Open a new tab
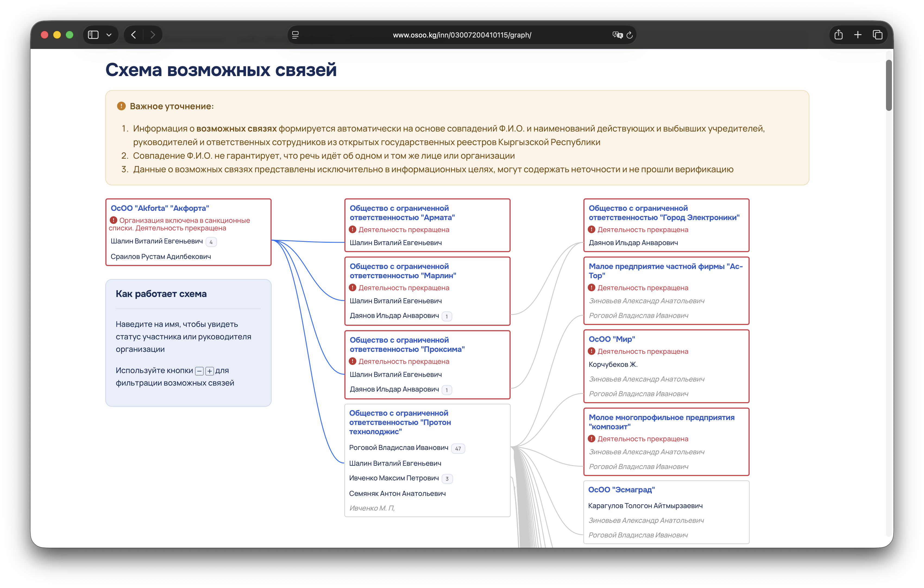The height and width of the screenshot is (588, 924). pyautogui.click(x=858, y=35)
